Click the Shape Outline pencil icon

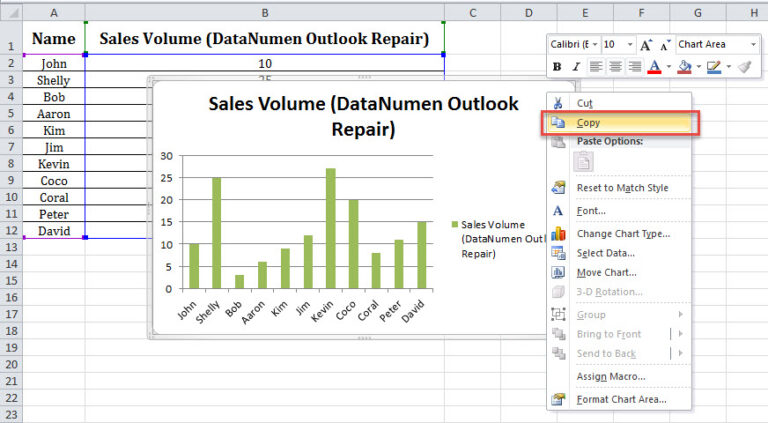(713, 67)
